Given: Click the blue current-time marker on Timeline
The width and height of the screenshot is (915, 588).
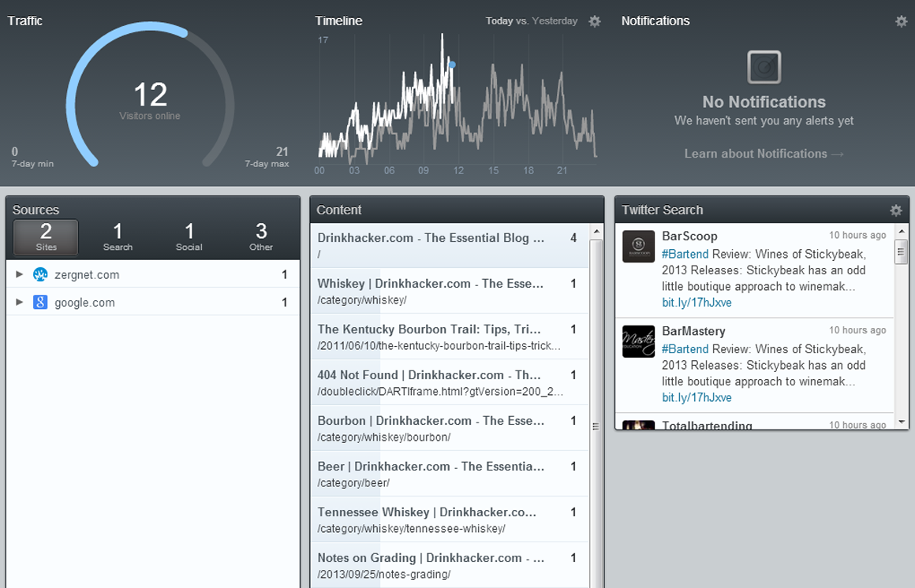Looking at the screenshot, I should 452,65.
